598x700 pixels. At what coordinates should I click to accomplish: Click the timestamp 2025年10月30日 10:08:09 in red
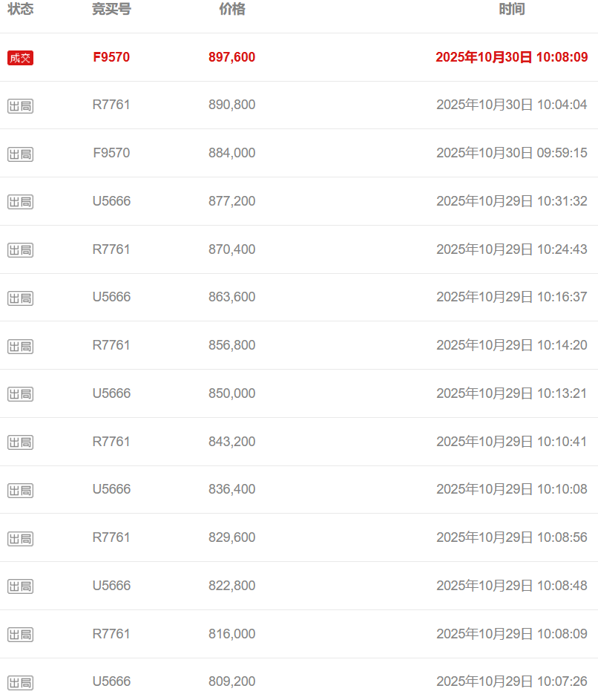(511, 57)
